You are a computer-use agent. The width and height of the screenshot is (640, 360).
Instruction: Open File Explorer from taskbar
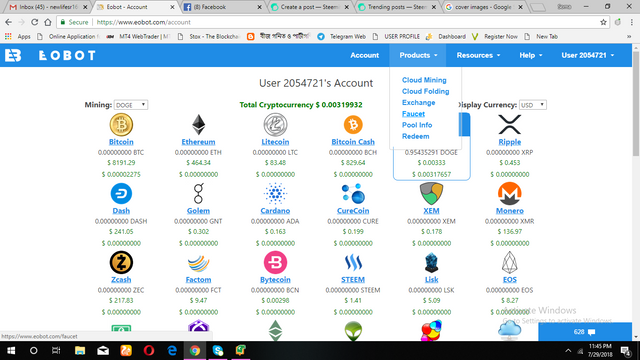[80, 350]
